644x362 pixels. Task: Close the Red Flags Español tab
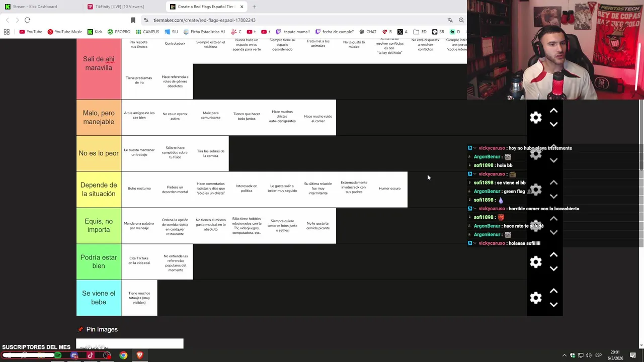242,7
